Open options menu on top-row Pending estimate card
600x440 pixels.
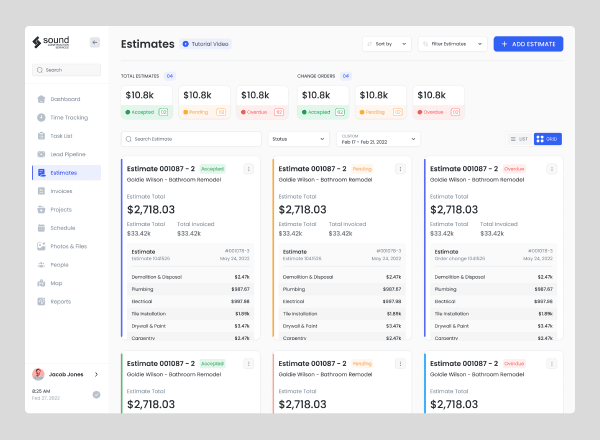(400, 169)
